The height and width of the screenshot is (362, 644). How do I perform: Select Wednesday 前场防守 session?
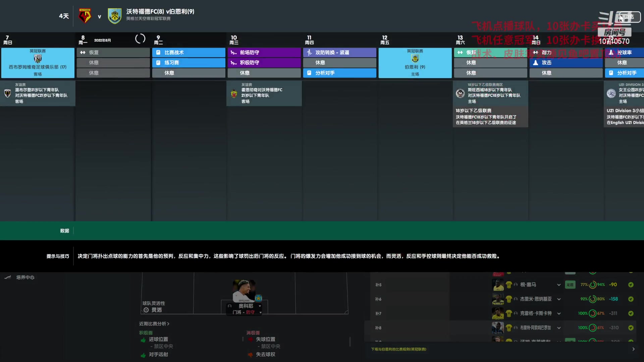coord(264,52)
